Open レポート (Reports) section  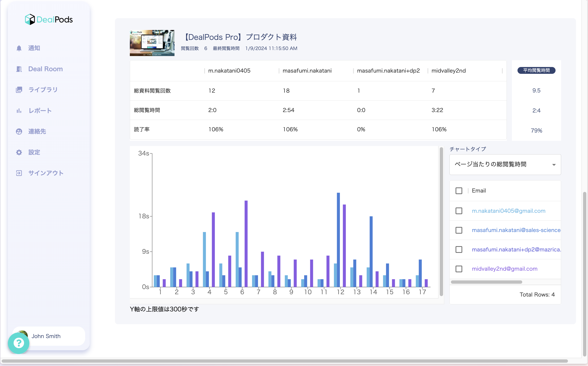pos(41,110)
